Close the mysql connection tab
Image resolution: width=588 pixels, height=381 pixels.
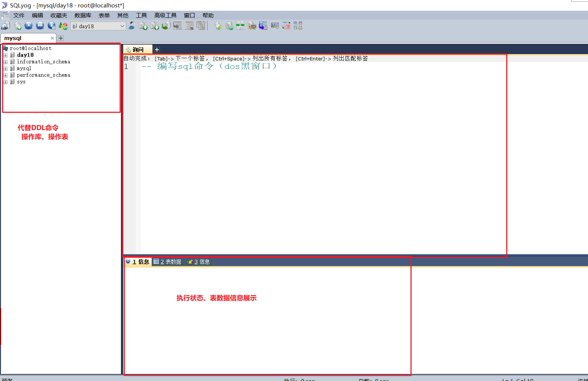tap(52, 38)
